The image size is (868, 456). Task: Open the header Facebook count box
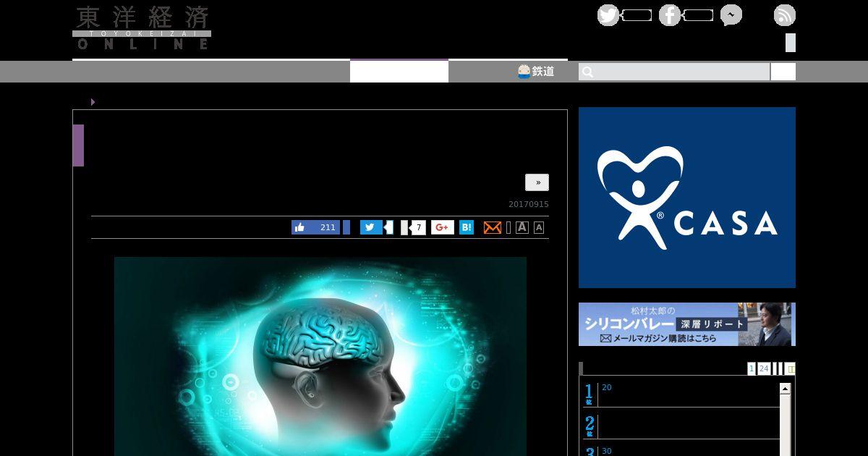(698, 15)
